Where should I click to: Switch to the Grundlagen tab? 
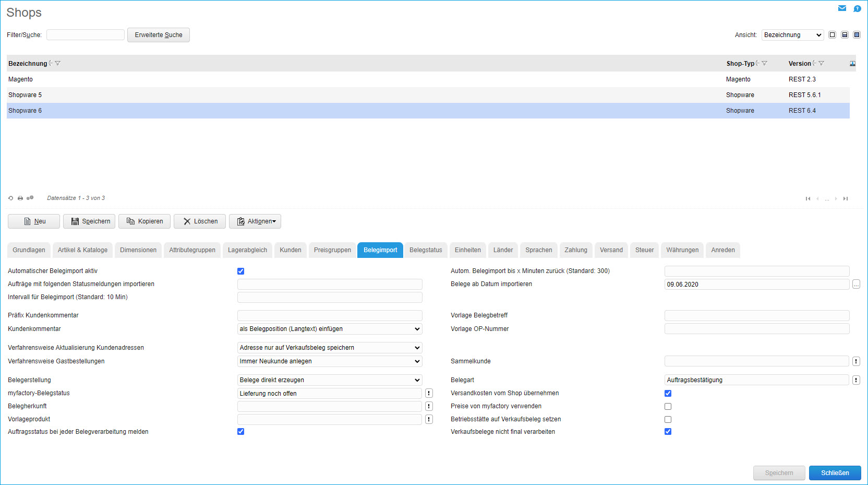29,250
